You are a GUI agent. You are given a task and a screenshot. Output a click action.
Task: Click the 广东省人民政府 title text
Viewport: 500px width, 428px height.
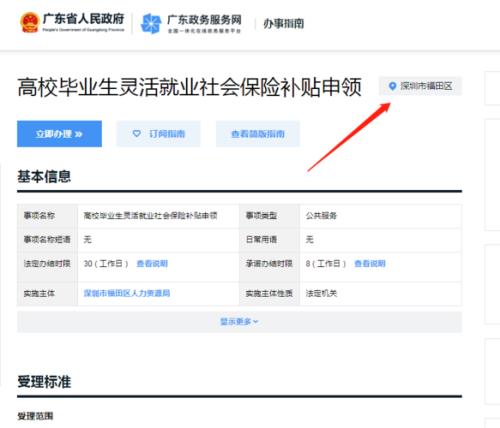83,19
